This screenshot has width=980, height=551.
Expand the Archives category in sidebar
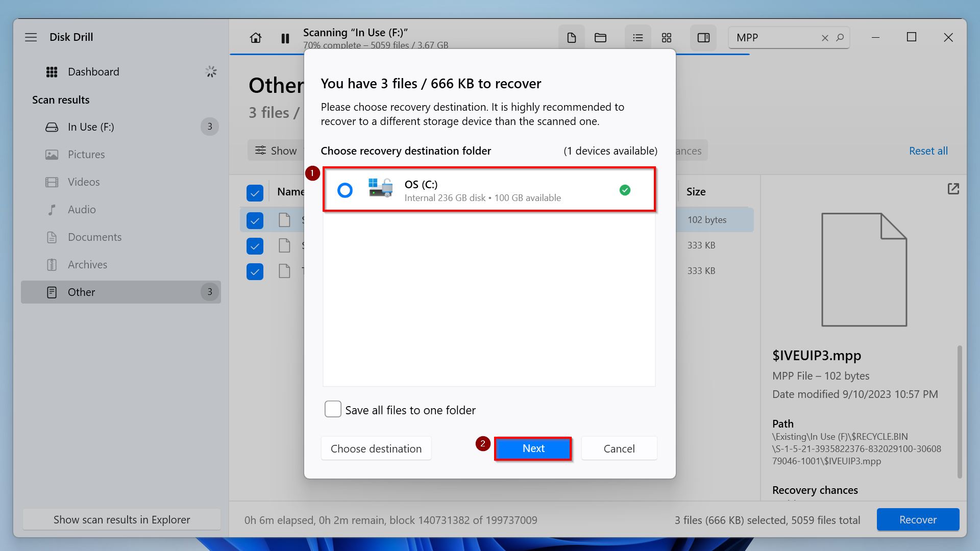point(87,264)
